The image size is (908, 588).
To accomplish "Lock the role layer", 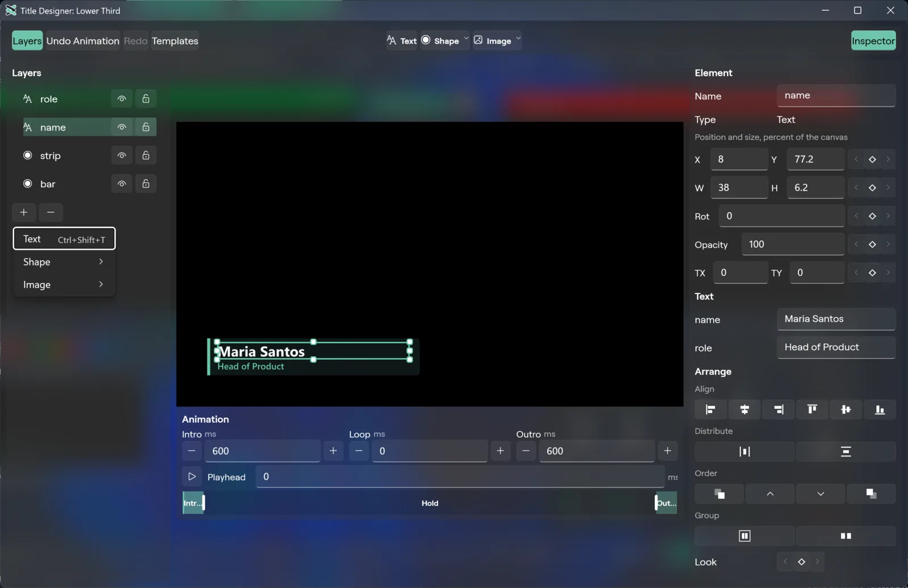I will click(146, 99).
